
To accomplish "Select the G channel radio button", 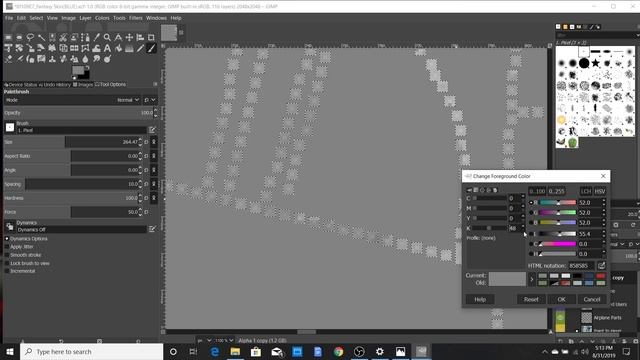I will pyautogui.click(x=531, y=213).
